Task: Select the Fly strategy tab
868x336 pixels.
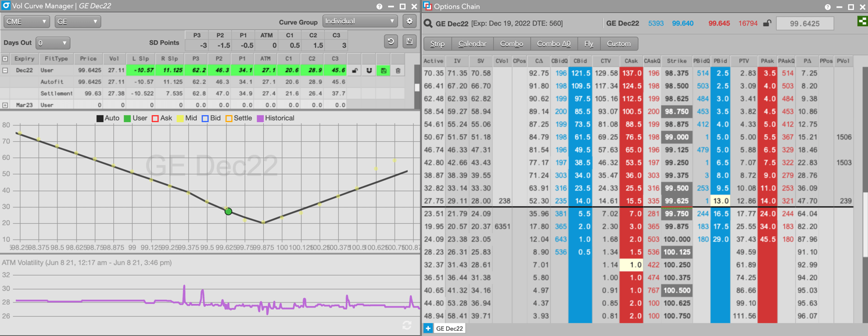Action: (x=589, y=44)
